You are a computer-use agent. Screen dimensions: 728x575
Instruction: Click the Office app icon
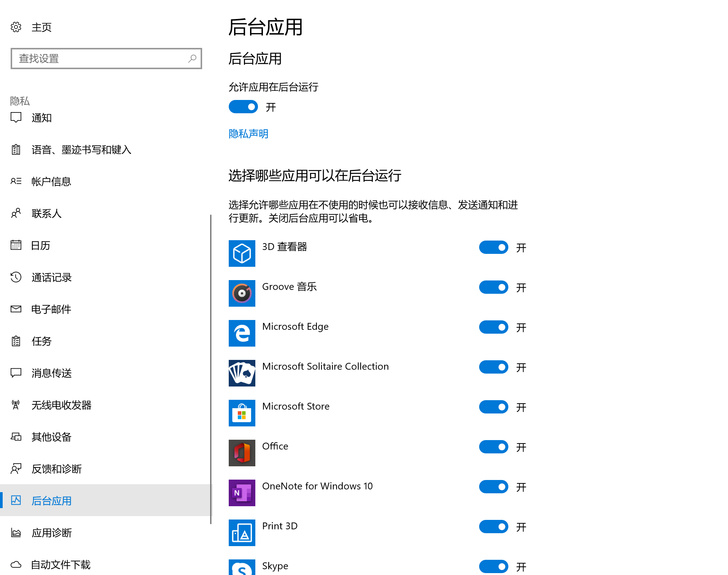(x=242, y=453)
